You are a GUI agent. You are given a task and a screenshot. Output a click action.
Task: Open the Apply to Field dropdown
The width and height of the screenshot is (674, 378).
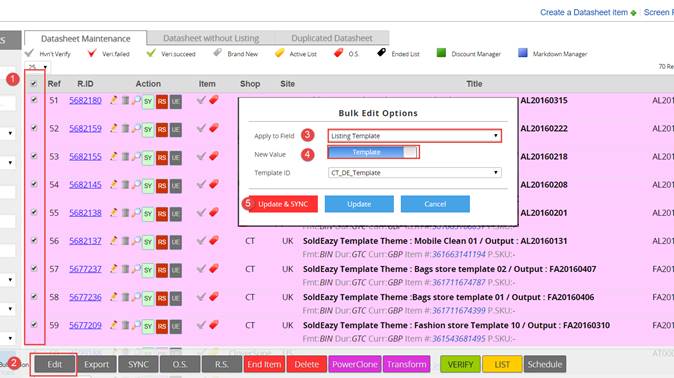coord(414,136)
